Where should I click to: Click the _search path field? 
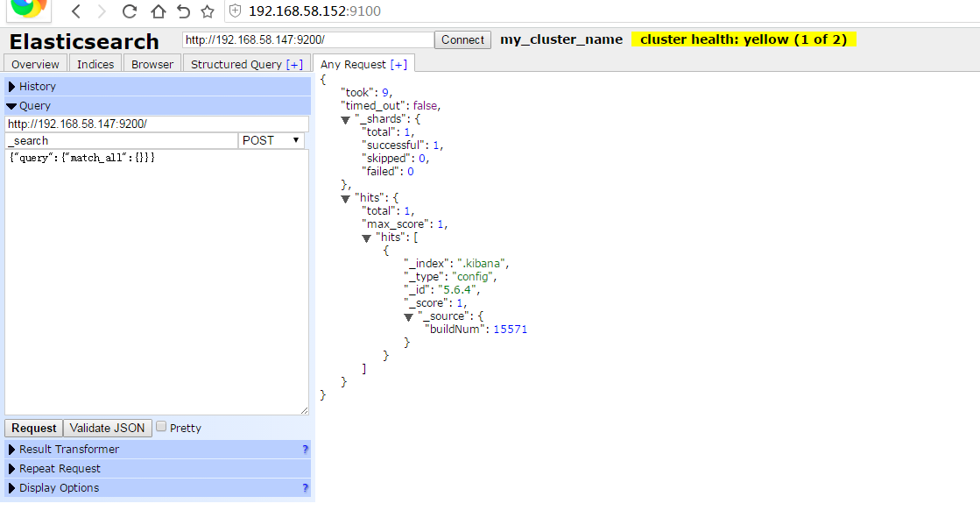pyautogui.click(x=121, y=140)
